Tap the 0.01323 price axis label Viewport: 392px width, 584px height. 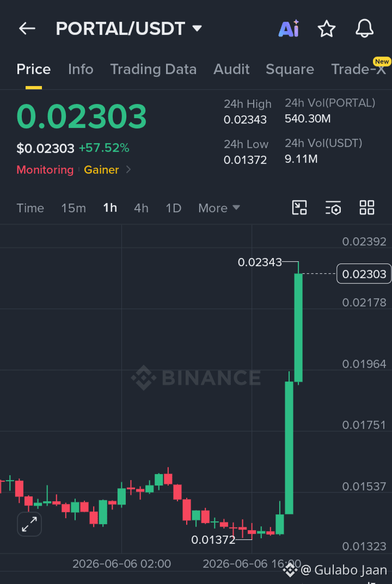click(364, 546)
